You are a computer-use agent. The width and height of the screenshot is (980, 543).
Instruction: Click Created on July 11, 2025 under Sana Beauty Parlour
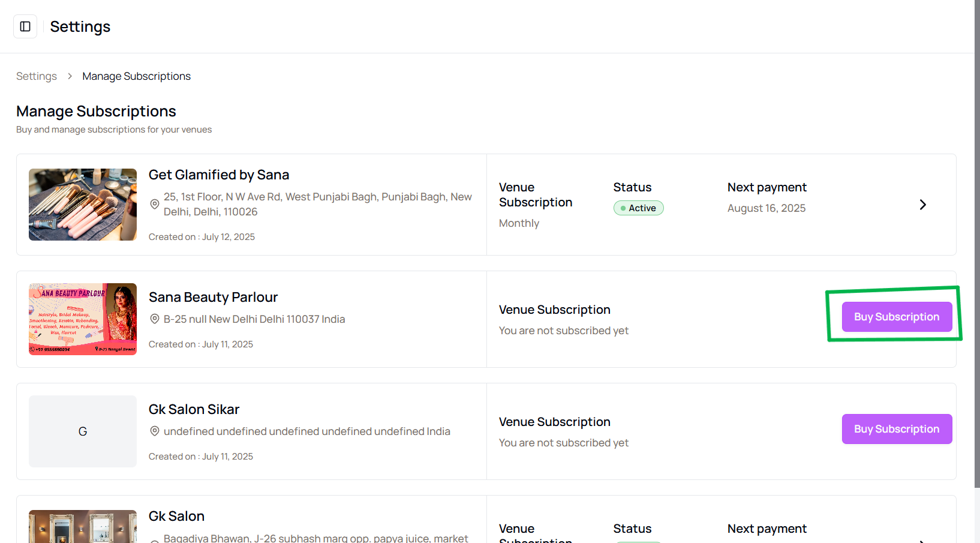tap(201, 344)
